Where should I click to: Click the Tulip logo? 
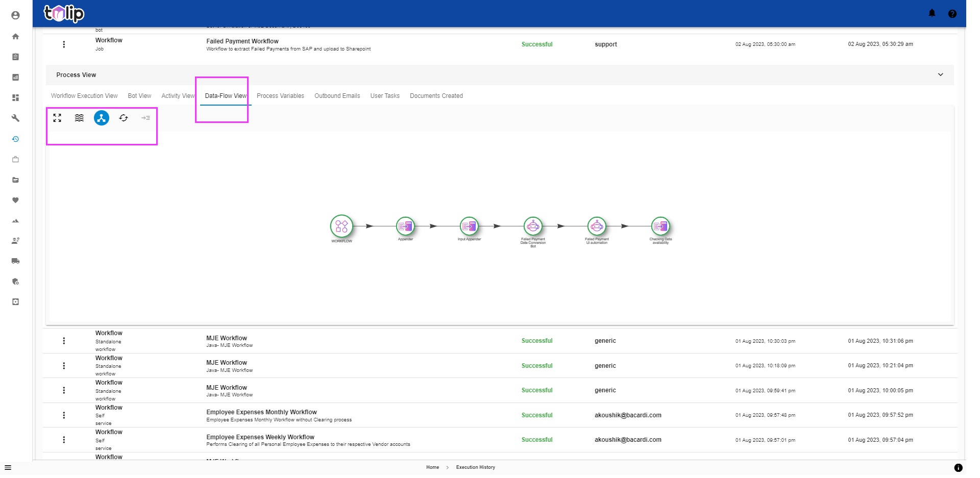click(x=64, y=13)
